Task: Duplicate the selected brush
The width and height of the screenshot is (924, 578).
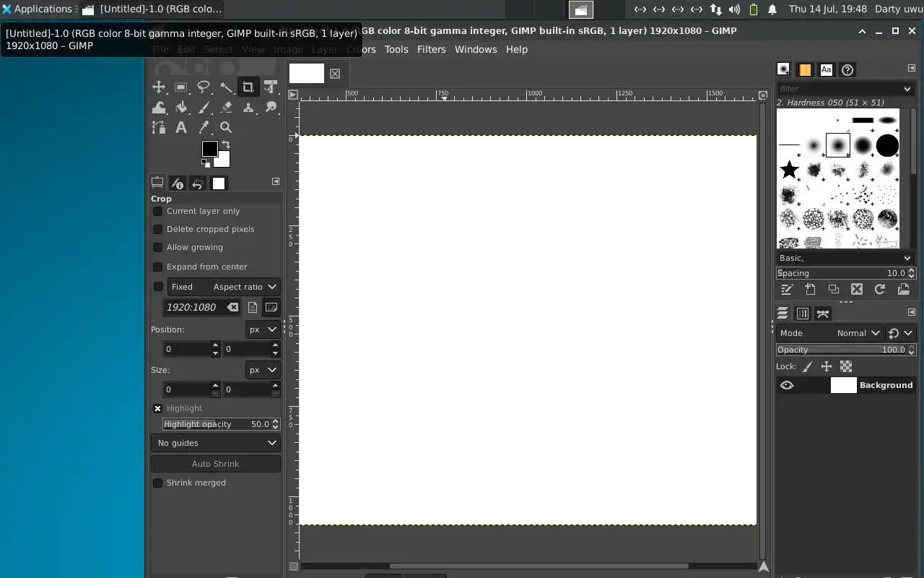Action: [833, 290]
